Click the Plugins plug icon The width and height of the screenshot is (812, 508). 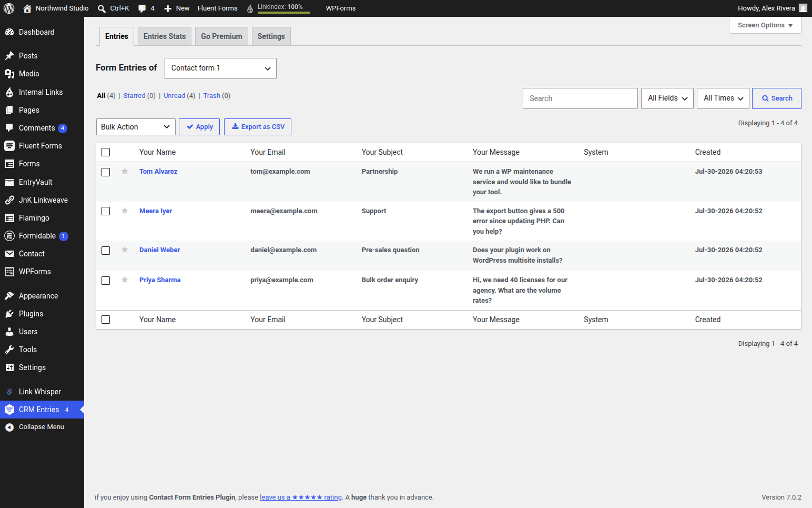[x=9, y=314]
